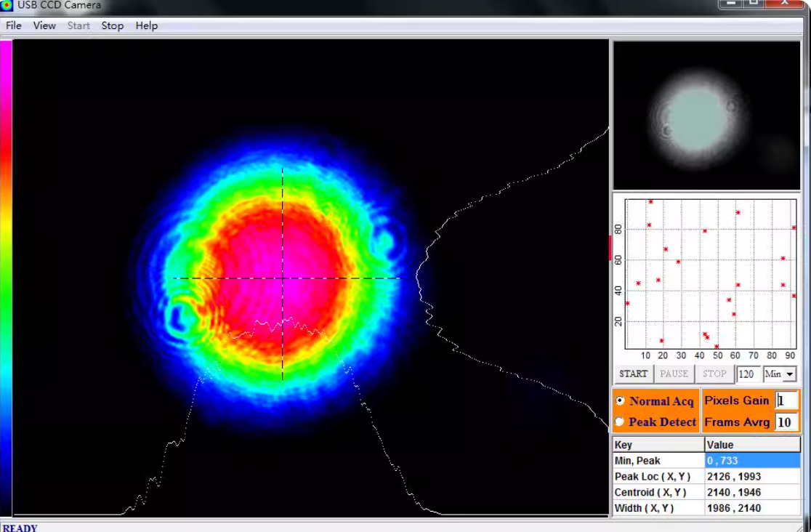The width and height of the screenshot is (811, 532).
Task: Click the USB CCD Camera app icon
Action: pos(7,5)
